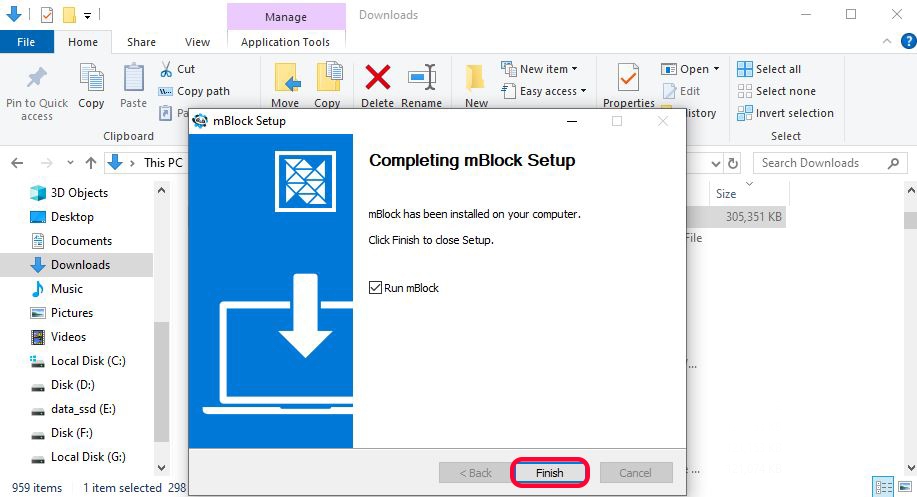
Task: Switch to the View ribbon tab
Action: tap(197, 42)
